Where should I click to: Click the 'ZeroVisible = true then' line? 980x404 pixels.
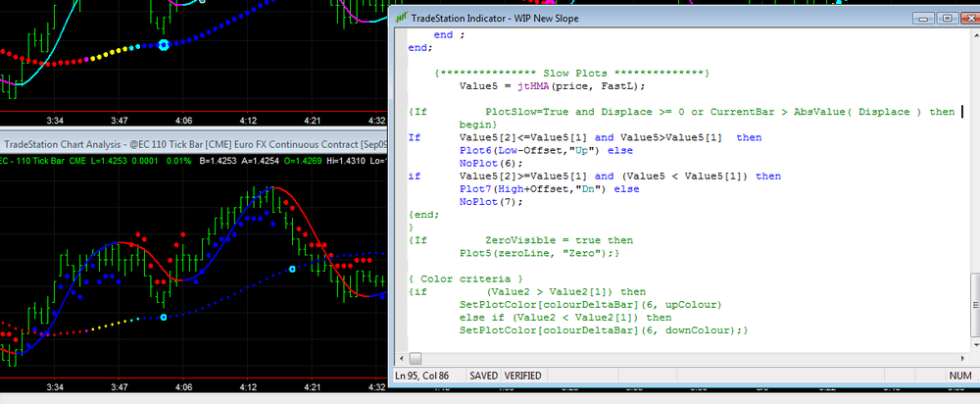click(x=520, y=240)
